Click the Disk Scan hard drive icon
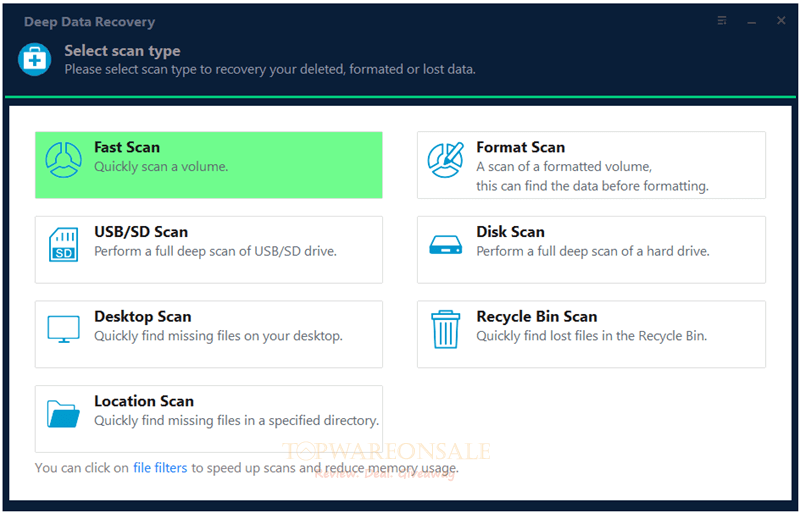The image size is (800, 513). [445, 245]
